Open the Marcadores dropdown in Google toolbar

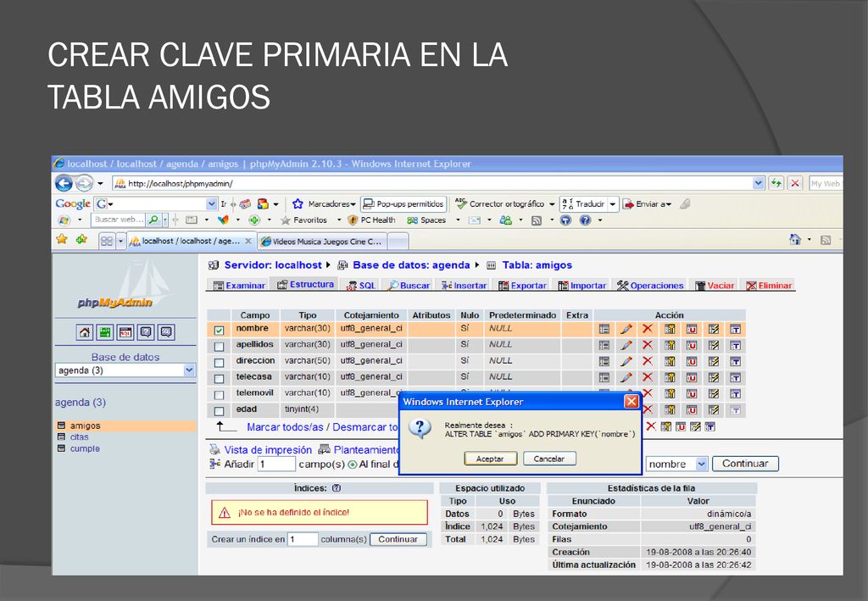[353, 204]
